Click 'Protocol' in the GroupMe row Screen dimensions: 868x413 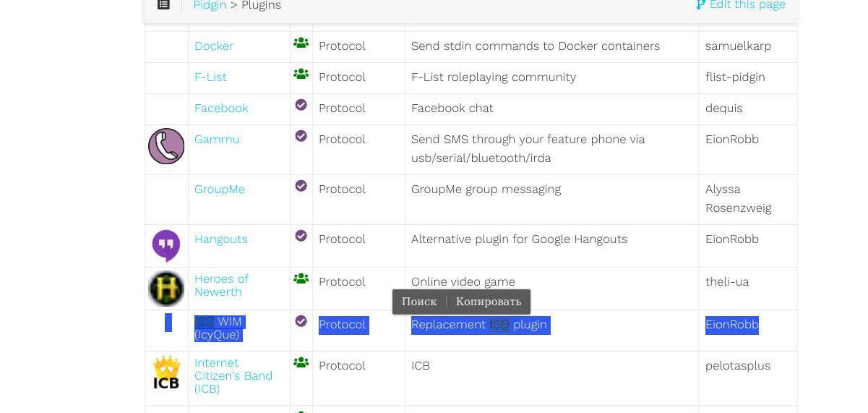point(342,190)
